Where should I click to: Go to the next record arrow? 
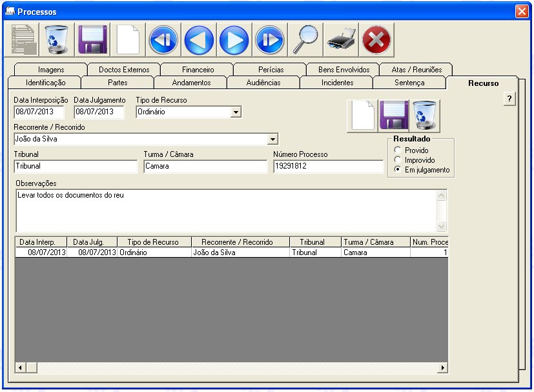coord(234,39)
